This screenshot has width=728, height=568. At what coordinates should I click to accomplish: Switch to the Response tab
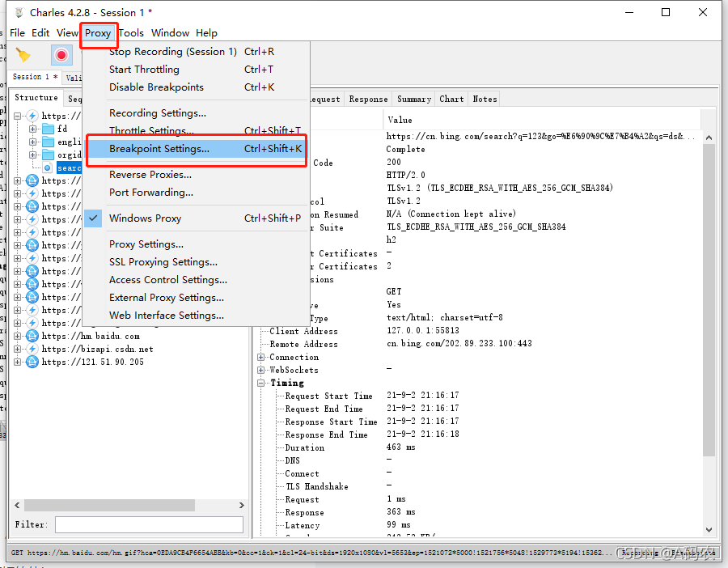click(368, 99)
